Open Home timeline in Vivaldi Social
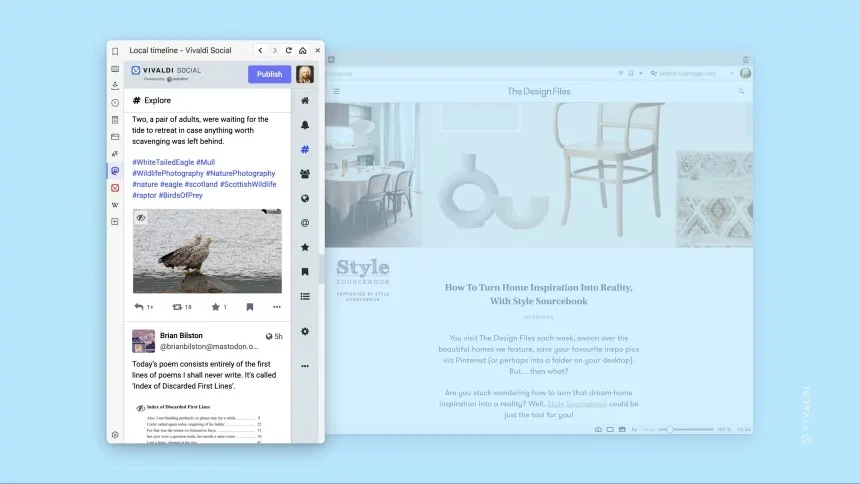This screenshot has width=860, height=484. tap(305, 100)
